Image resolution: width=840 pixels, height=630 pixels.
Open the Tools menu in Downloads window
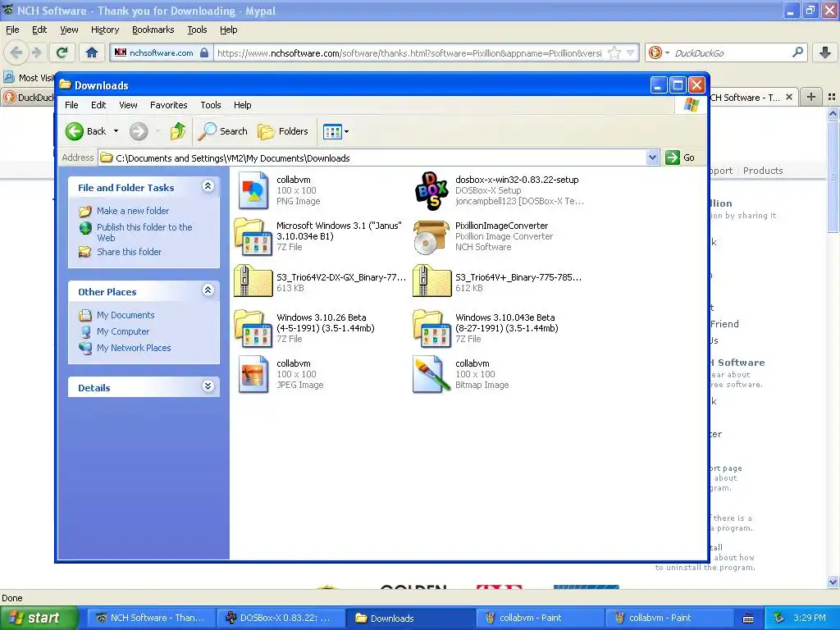(x=211, y=105)
